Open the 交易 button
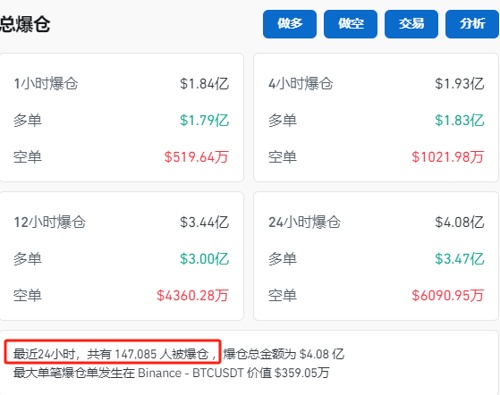The height and width of the screenshot is (395, 500). pos(411,24)
